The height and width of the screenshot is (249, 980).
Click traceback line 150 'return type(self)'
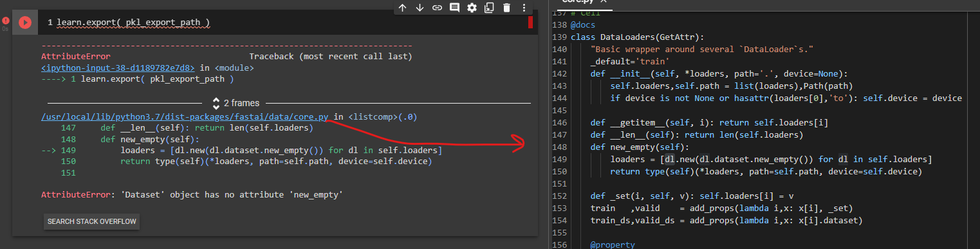tap(275, 161)
